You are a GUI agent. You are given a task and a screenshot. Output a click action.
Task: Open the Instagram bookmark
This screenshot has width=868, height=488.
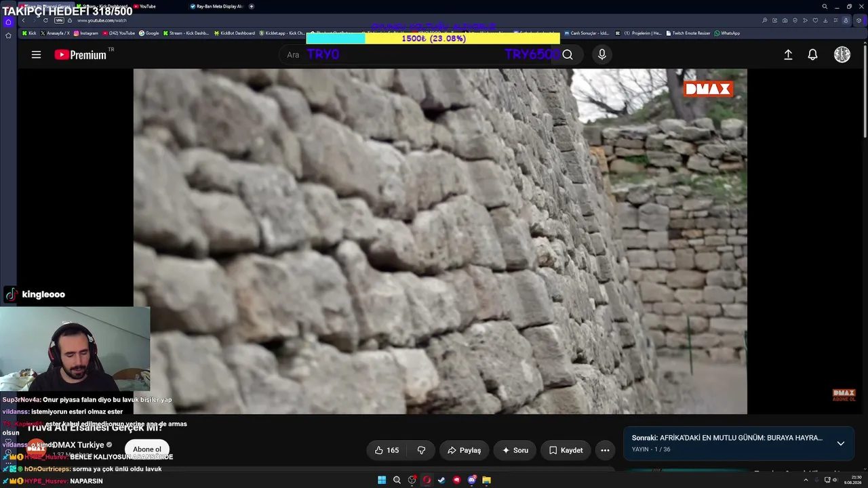click(85, 33)
